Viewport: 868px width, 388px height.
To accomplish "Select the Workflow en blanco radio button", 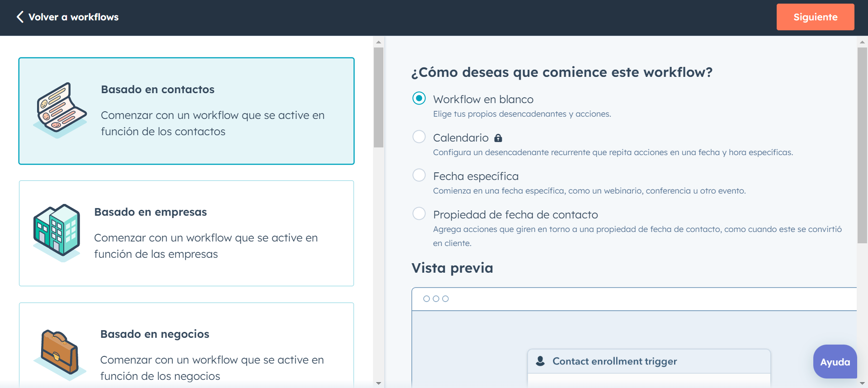I will pyautogui.click(x=419, y=99).
